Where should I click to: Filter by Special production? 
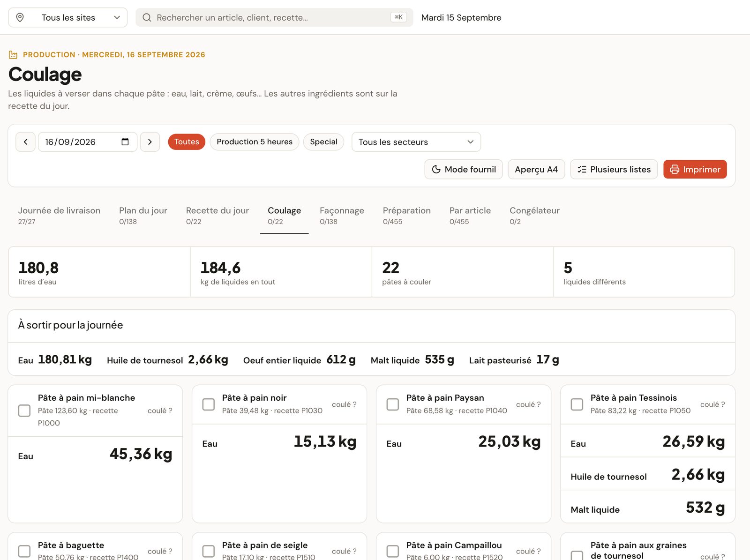point(323,142)
